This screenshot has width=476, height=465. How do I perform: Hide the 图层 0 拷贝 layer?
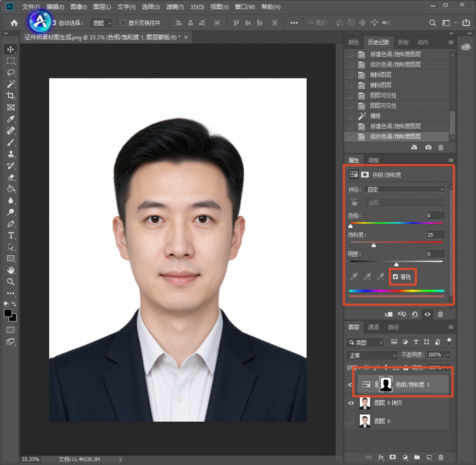tap(351, 403)
